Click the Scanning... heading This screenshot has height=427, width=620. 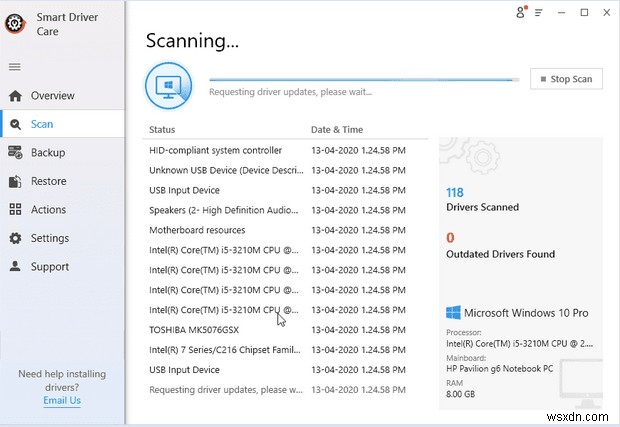coord(192,41)
